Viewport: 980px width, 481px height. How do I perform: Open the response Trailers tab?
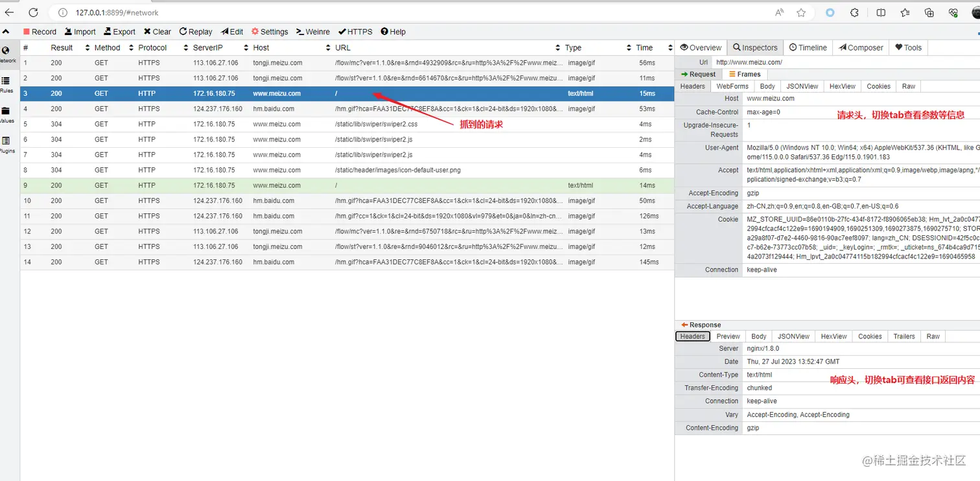904,336
